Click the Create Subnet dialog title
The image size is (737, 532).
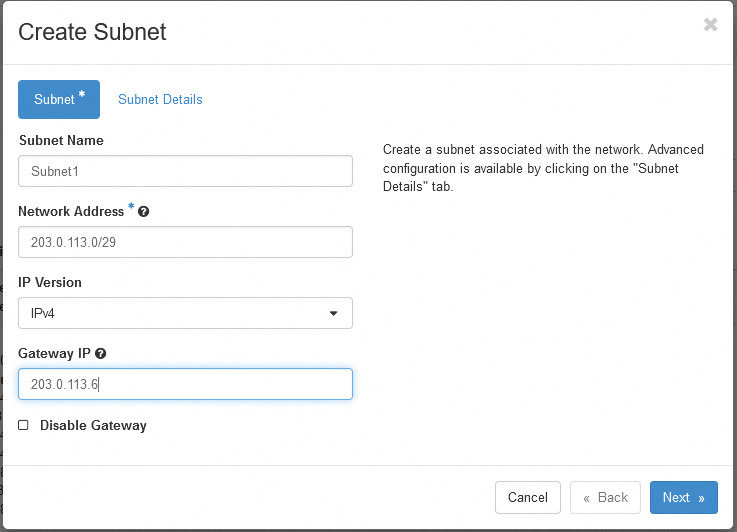[92, 32]
